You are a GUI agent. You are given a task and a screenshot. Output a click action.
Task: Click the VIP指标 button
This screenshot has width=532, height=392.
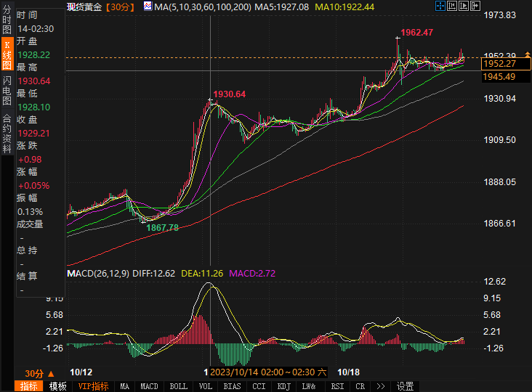pyautogui.click(x=93, y=386)
